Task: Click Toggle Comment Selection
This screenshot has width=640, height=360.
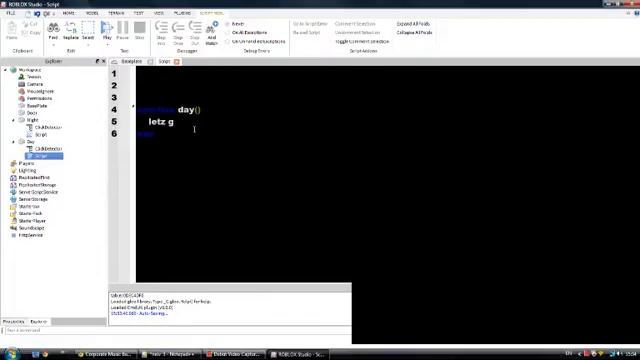Action: 362,42
